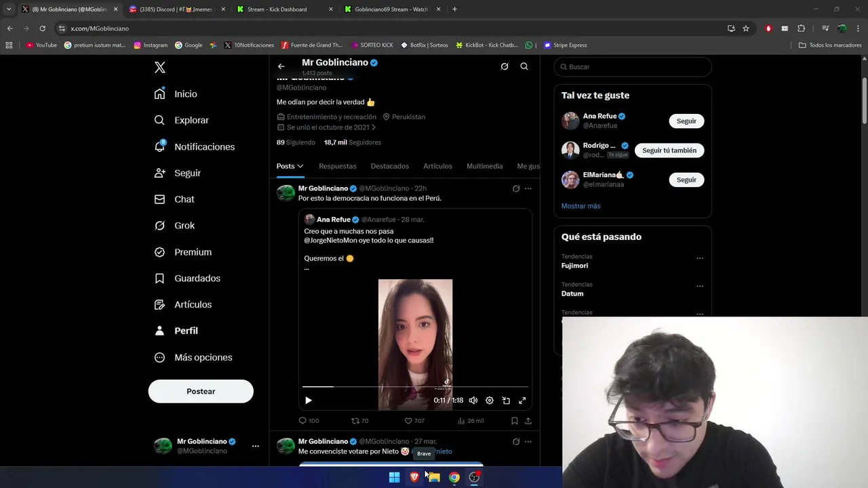Share the democracia post

(x=528, y=421)
